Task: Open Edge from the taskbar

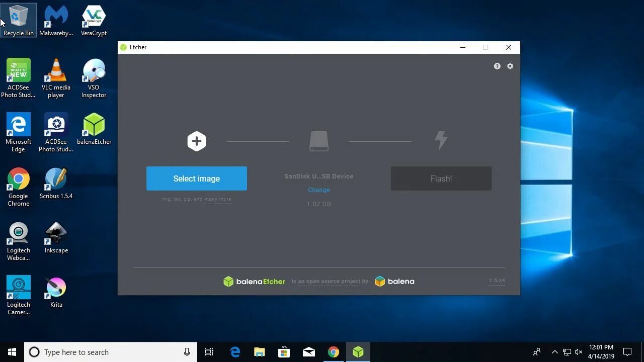Action: coord(235,352)
